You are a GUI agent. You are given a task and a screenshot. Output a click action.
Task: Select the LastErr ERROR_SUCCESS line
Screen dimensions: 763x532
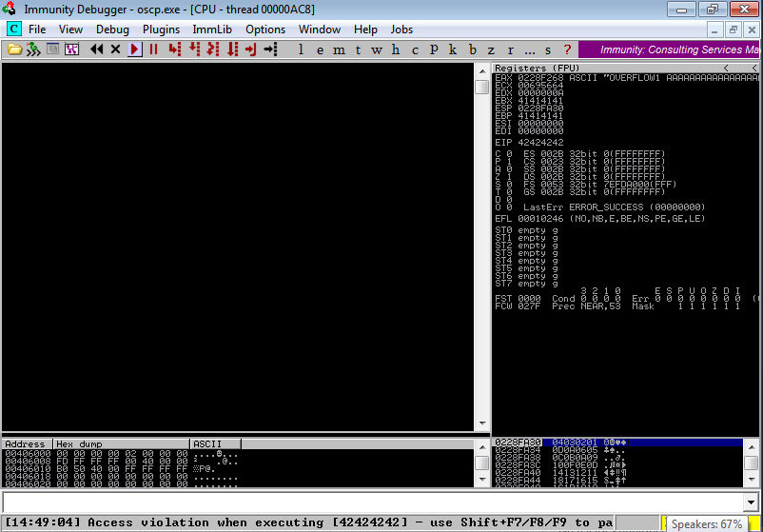(614, 207)
